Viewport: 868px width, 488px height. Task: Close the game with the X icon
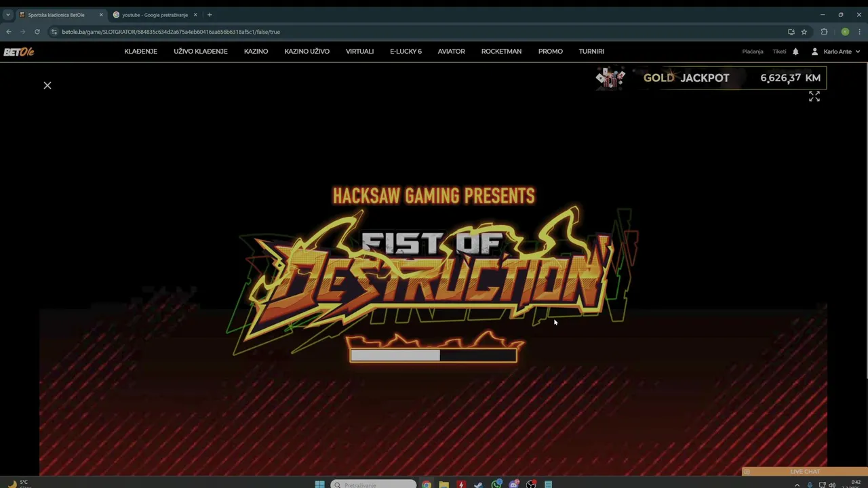click(47, 85)
